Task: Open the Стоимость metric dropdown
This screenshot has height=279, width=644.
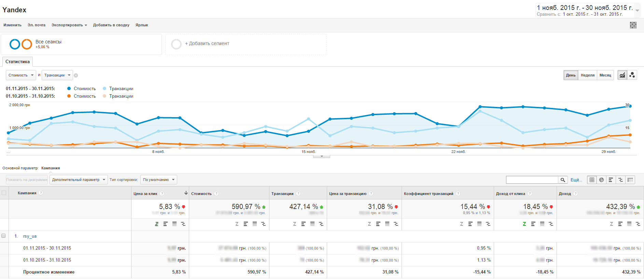Action: pyautogui.click(x=21, y=75)
